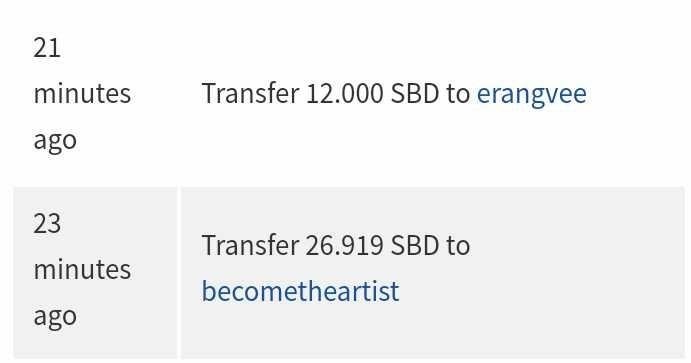Click the word ago in shaded row
Image resolution: width=691 pixels, height=363 pixels.
coord(55,317)
